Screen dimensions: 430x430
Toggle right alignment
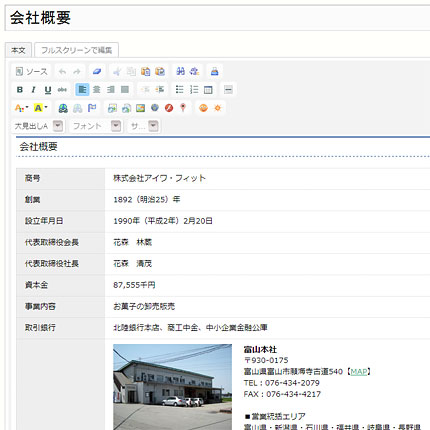(x=111, y=89)
